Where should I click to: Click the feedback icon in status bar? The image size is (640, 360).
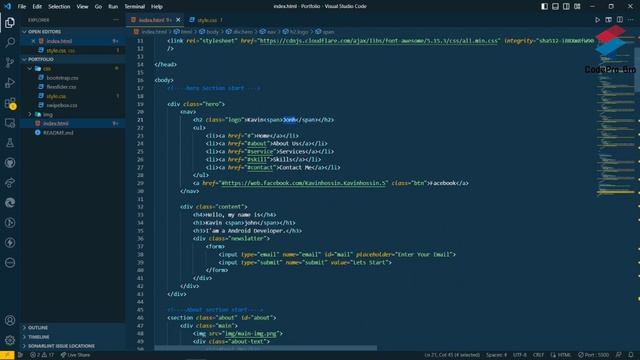pyautogui.click(x=619, y=355)
